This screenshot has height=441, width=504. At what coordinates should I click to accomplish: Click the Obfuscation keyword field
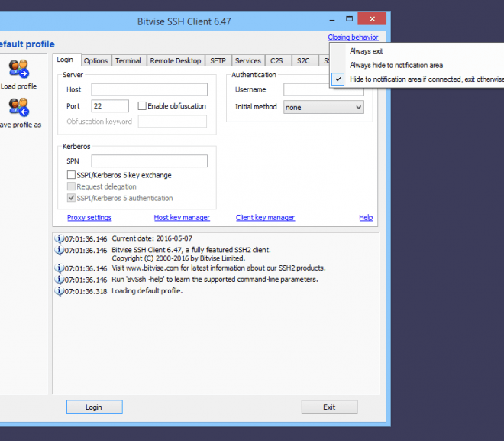coord(173,122)
